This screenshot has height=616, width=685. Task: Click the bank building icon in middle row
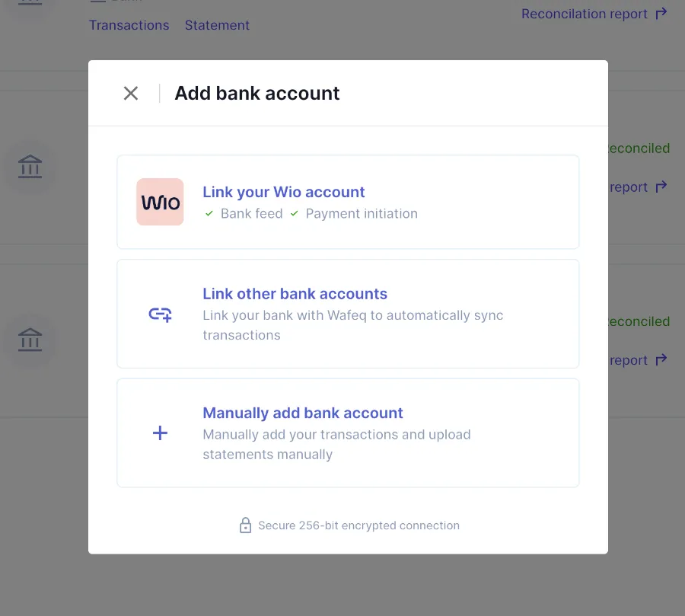coord(30,167)
